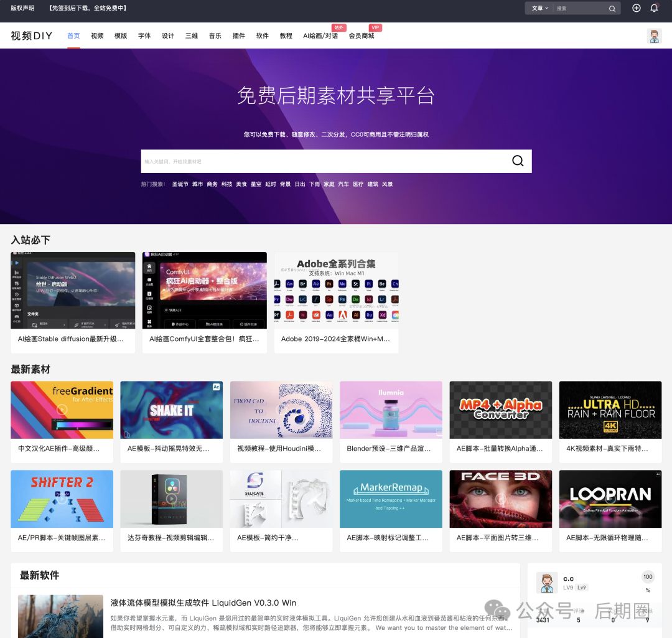Click the large search magnifier in hero banner
The width and height of the screenshot is (672, 638).
tap(518, 161)
